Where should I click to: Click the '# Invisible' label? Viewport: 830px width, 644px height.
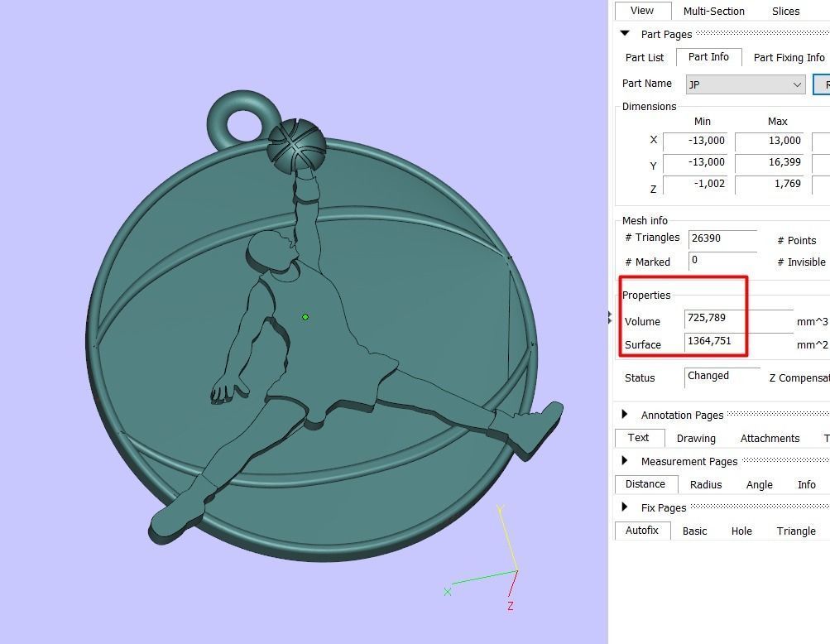tap(801, 262)
